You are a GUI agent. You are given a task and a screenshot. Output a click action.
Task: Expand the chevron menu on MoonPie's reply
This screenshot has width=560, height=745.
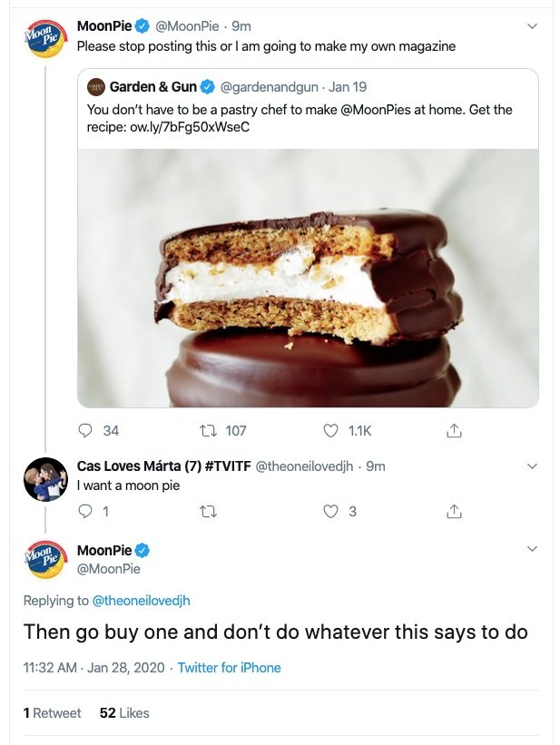(533, 549)
